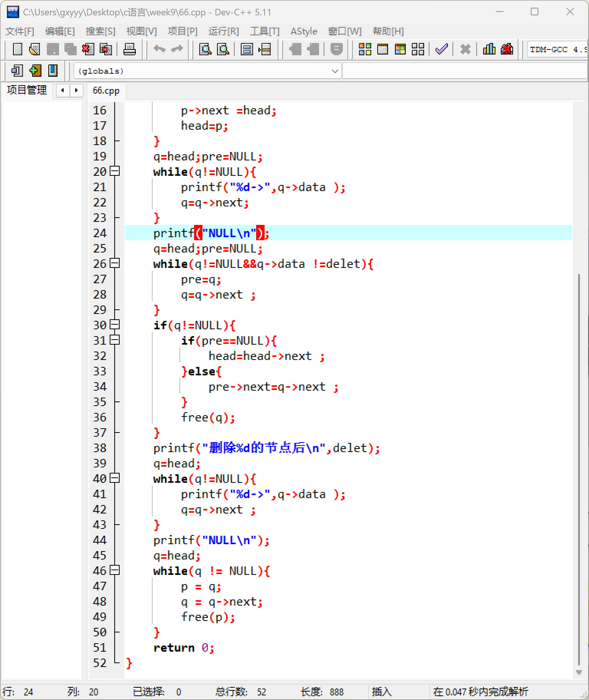
Task: Click the 'free(q);' statement on line 36
Action: [208, 417]
